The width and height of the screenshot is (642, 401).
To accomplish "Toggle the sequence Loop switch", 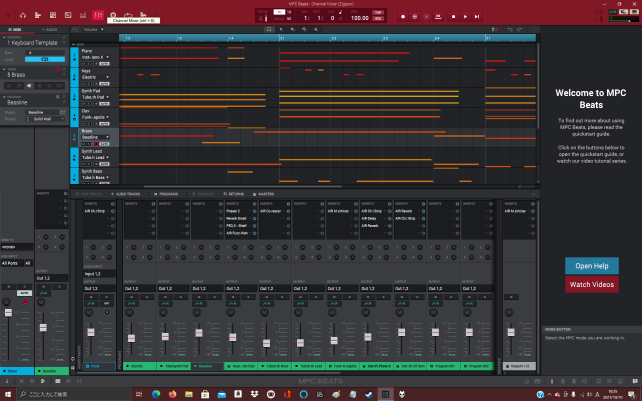I will [44, 59].
